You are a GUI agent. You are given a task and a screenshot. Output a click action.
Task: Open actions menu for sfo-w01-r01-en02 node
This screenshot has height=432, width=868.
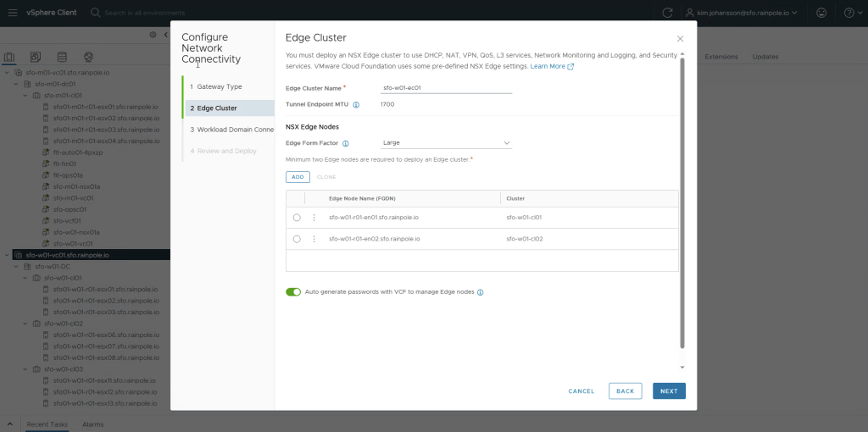[x=314, y=240]
